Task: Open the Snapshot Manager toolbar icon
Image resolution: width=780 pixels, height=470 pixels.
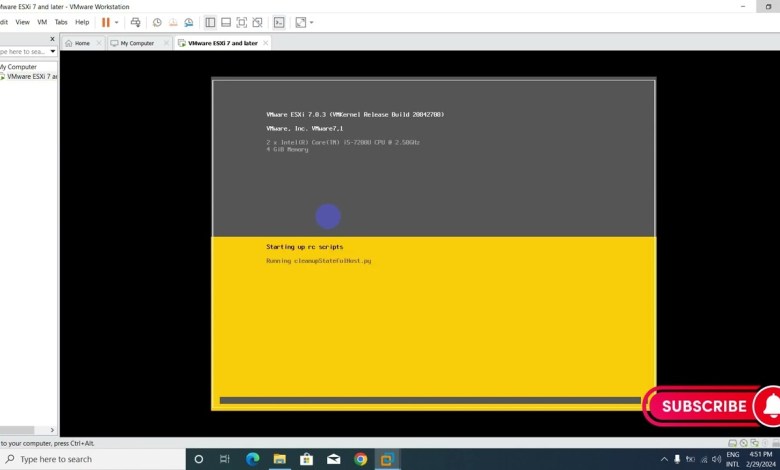Action: 189,22
